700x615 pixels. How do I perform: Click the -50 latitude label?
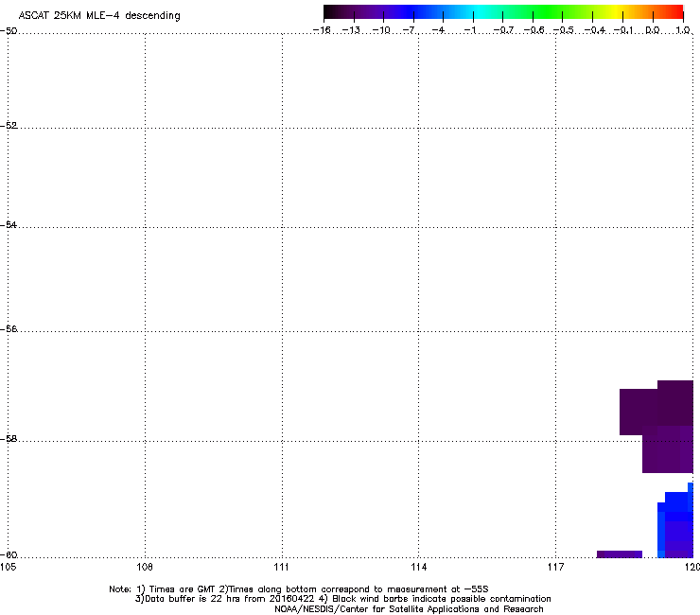9,31
